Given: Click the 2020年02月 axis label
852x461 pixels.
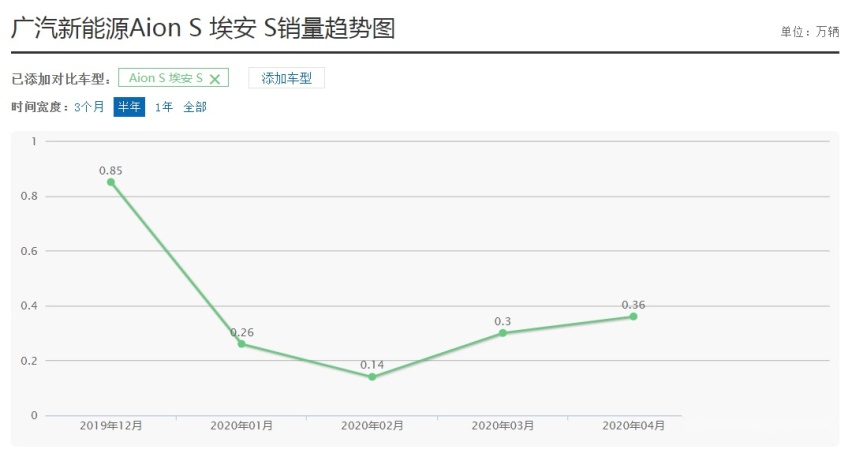Looking at the screenshot, I should (372, 426).
